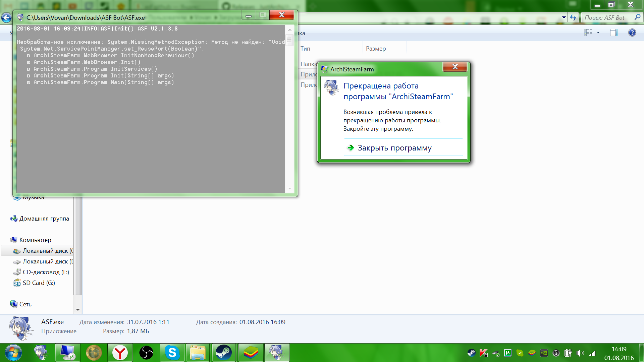Click the 'ASF.exe' file name in details pane
Image resolution: width=644 pixels, height=362 pixels.
[x=52, y=322]
